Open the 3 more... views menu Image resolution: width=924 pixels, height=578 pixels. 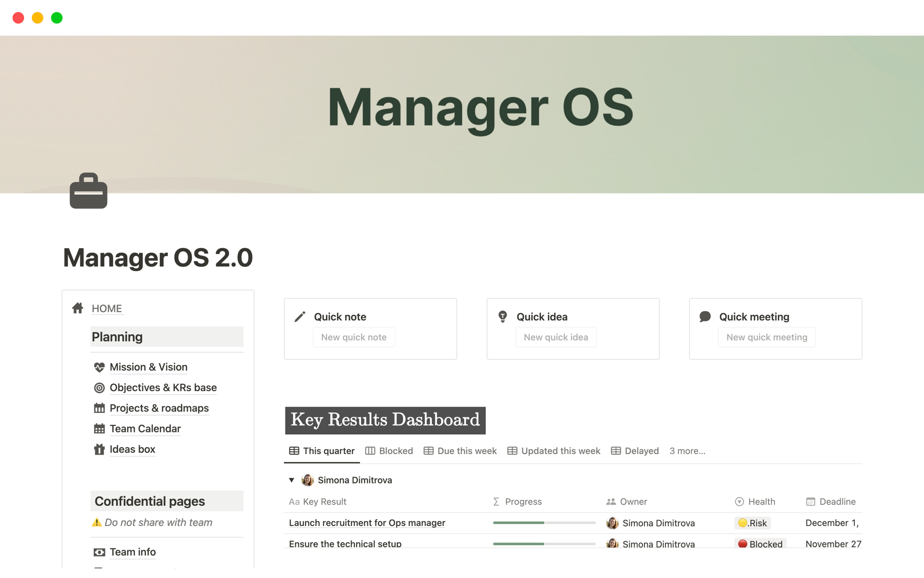pyautogui.click(x=687, y=451)
